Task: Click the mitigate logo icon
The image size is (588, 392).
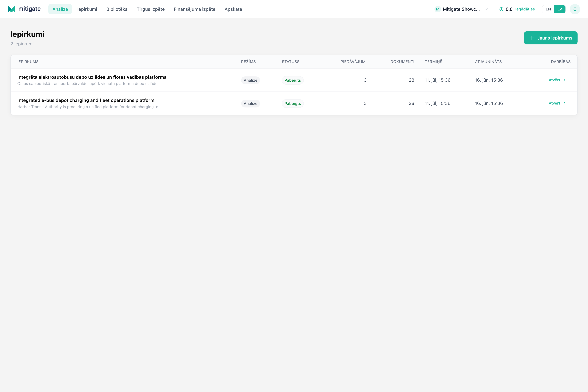Action: [11, 9]
